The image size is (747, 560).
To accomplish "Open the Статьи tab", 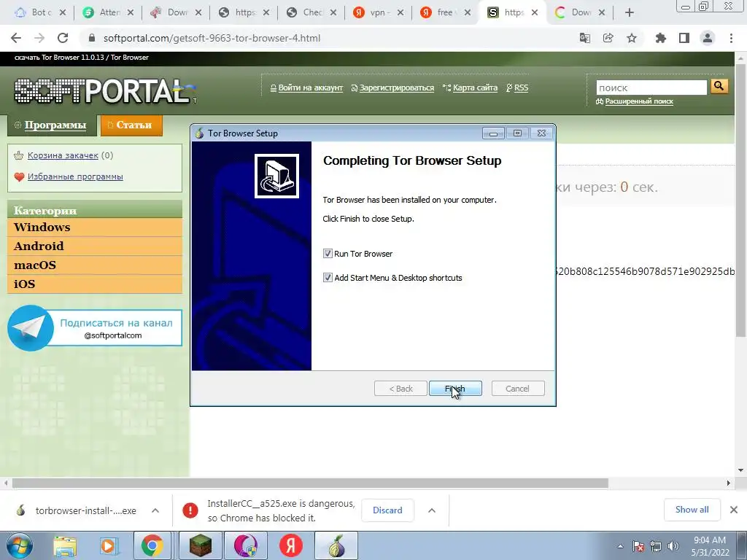I will click(131, 125).
